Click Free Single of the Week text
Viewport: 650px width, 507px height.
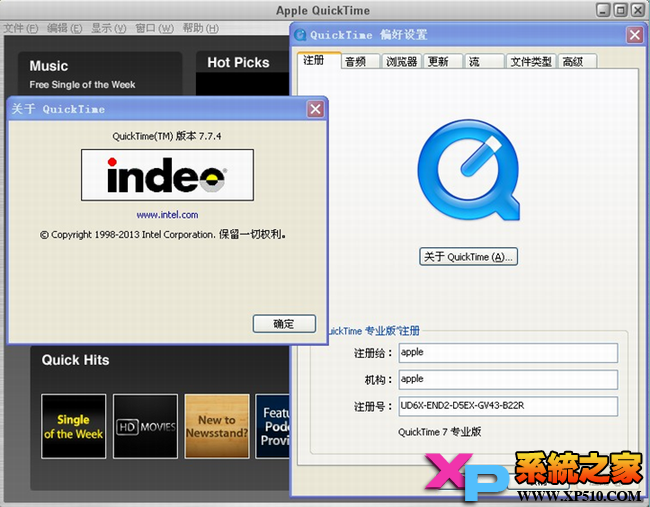pos(82,85)
